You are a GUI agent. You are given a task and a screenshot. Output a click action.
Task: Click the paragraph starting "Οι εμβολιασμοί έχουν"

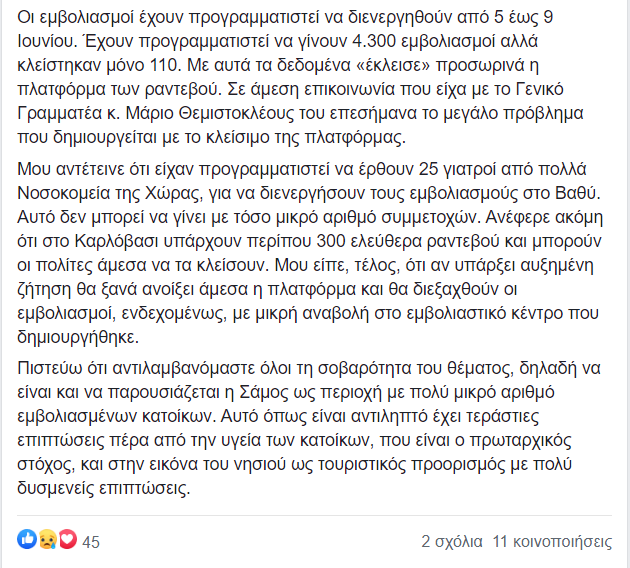click(x=300, y=77)
